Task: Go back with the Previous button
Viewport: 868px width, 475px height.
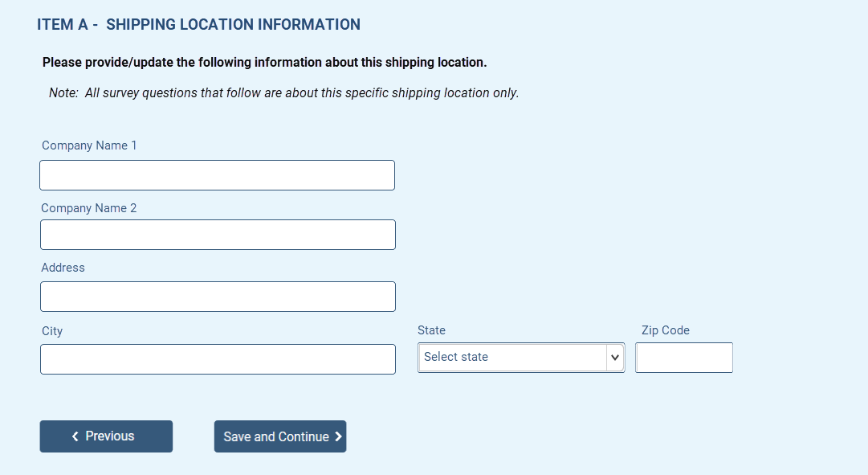Action: point(106,436)
